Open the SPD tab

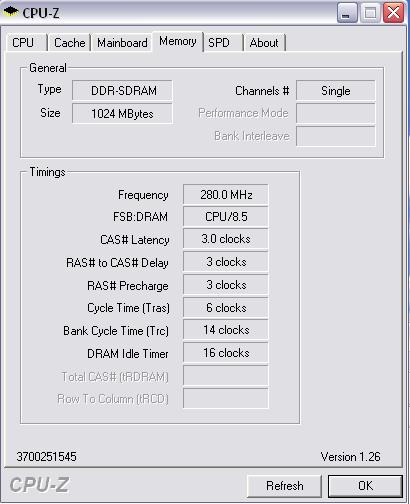pos(223,43)
